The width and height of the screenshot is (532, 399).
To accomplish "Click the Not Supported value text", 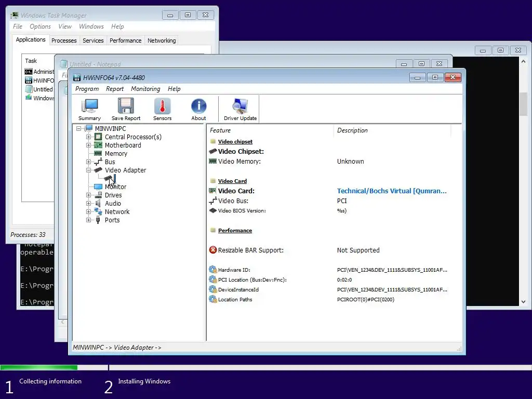I will point(358,250).
